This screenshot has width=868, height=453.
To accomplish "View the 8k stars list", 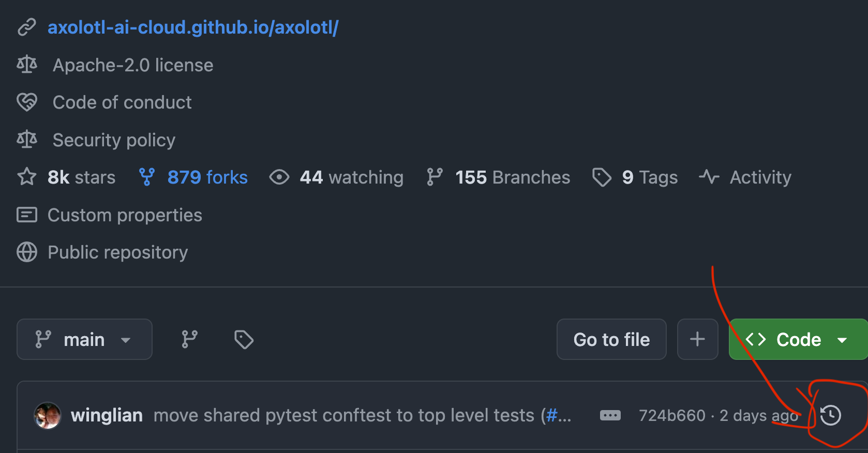I will click(x=81, y=177).
